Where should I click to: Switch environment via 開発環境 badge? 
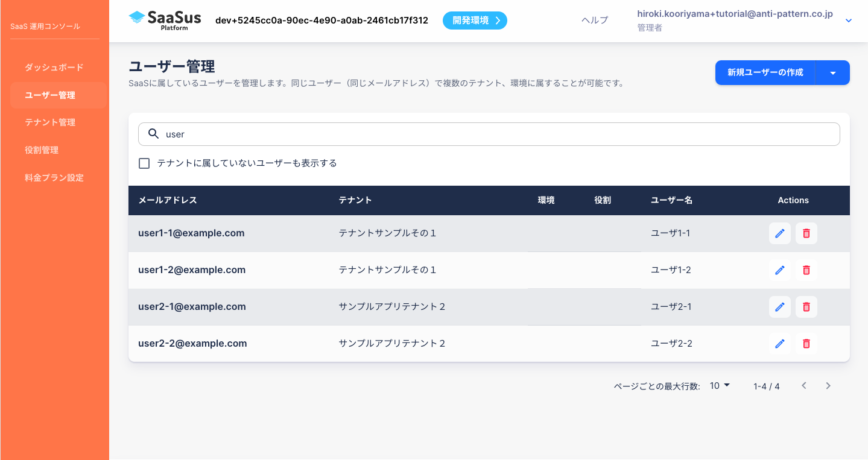coord(475,20)
